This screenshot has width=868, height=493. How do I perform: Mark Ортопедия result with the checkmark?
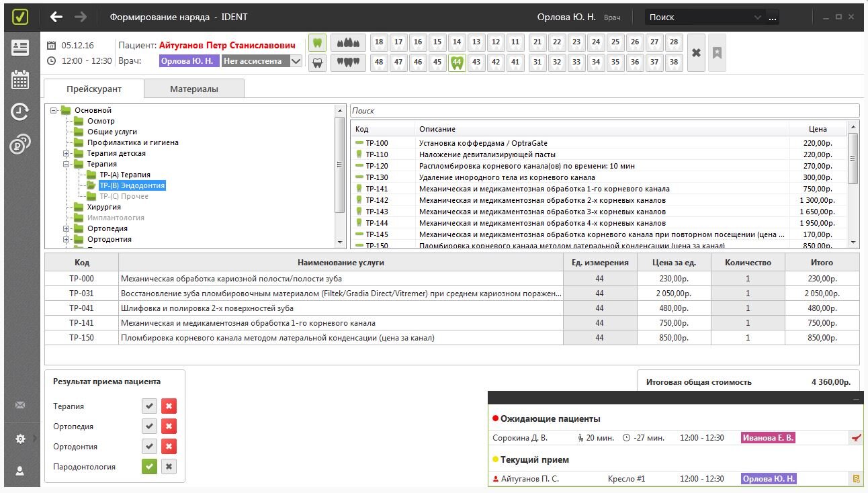[x=149, y=427]
